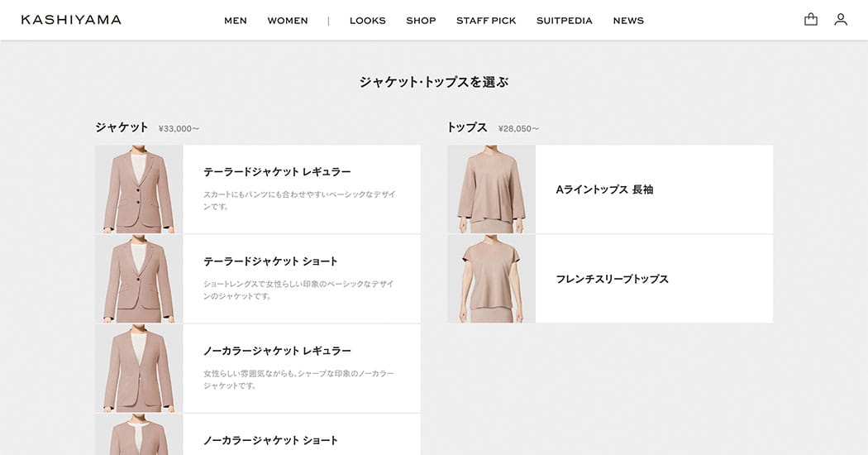Select フレンチスリーブトップス title
Viewport: 868px width, 455px height.
[613, 279]
